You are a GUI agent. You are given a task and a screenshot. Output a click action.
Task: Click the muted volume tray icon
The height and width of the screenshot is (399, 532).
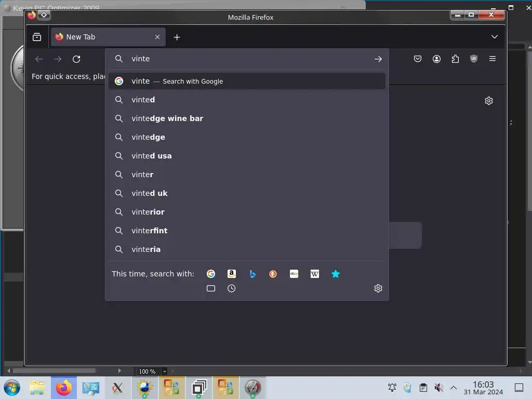(438, 388)
